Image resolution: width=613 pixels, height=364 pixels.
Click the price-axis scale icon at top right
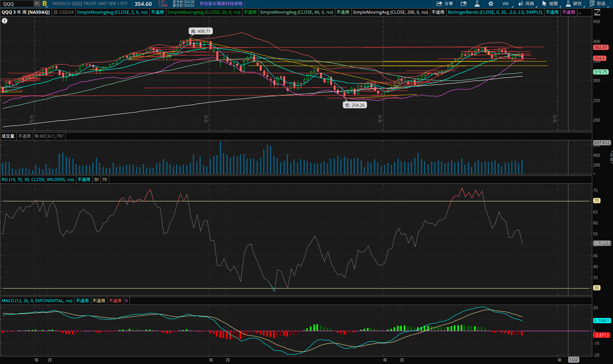click(x=597, y=12)
